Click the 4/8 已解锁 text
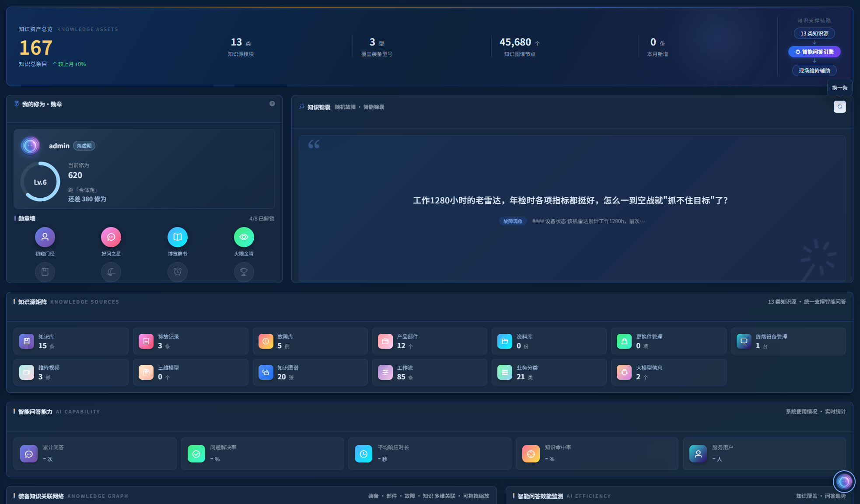Image resolution: width=860 pixels, height=504 pixels. tap(262, 219)
